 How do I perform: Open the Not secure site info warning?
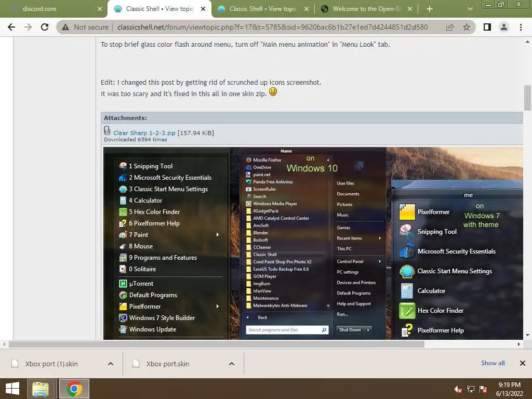click(x=86, y=27)
